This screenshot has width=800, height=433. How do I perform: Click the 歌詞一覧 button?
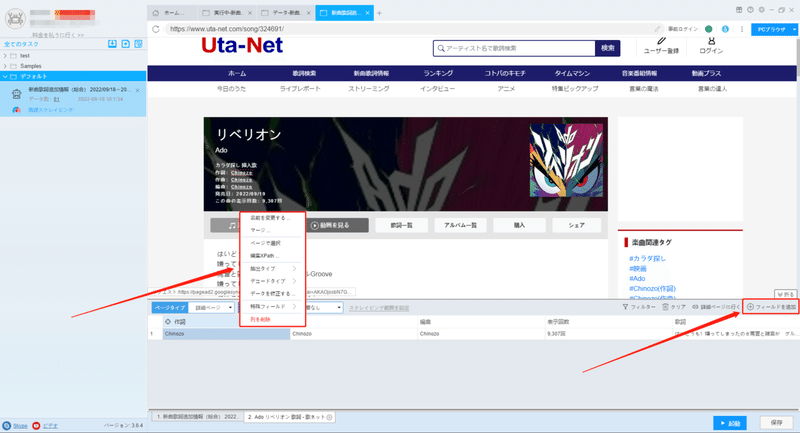click(x=402, y=225)
